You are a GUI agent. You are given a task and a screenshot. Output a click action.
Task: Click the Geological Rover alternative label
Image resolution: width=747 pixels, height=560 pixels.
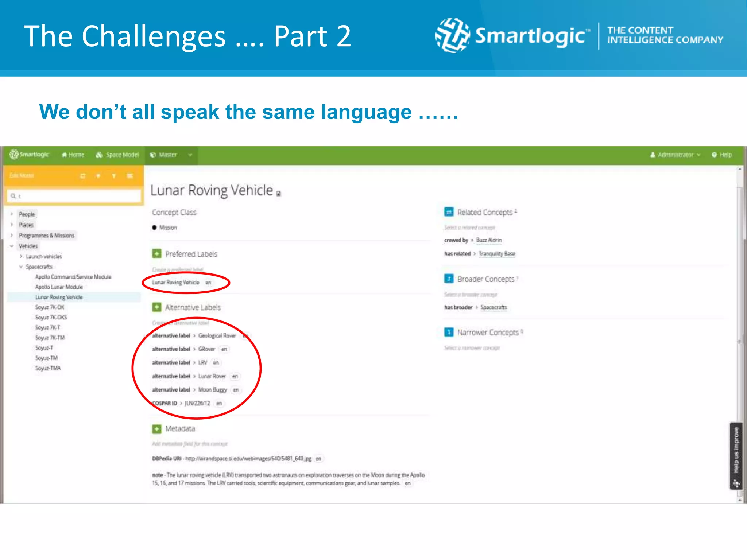217,336
